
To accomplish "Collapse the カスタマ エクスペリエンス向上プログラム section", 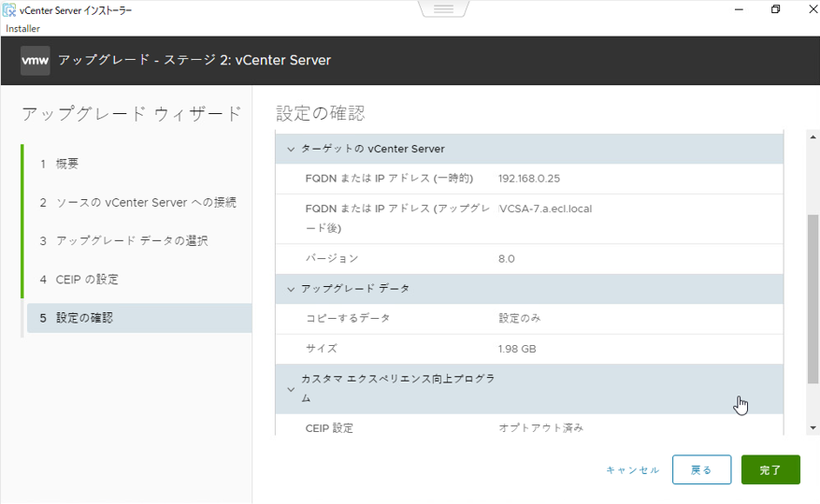I will pos(291,389).
